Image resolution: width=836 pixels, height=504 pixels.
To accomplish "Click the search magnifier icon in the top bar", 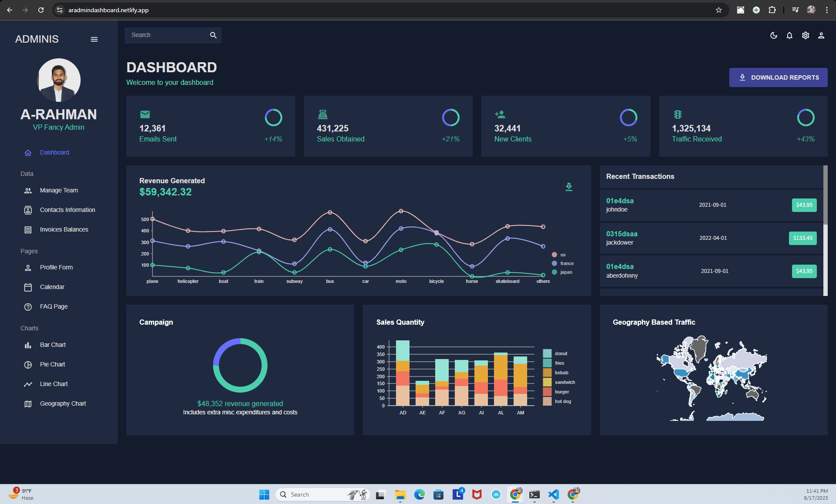I will point(213,35).
